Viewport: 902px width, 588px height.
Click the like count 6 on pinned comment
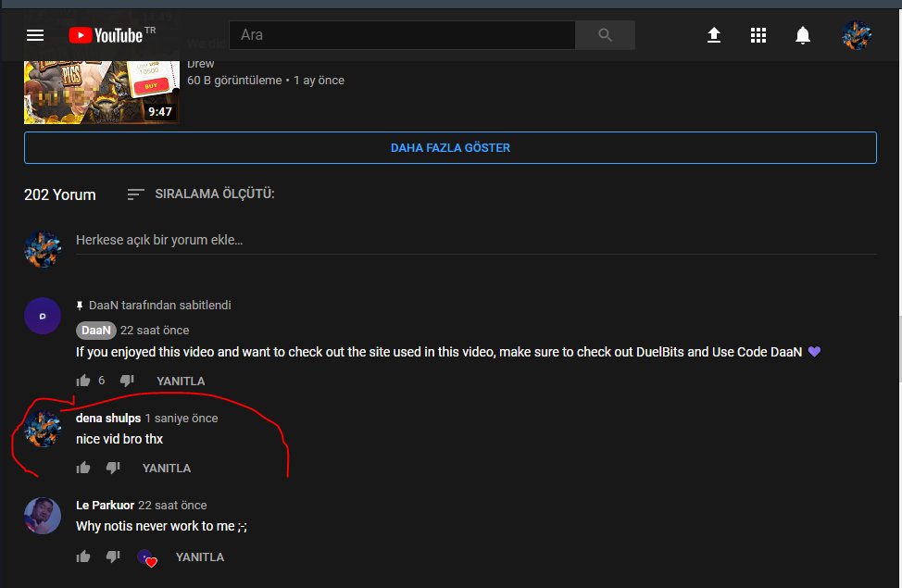click(x=102, y=381)
